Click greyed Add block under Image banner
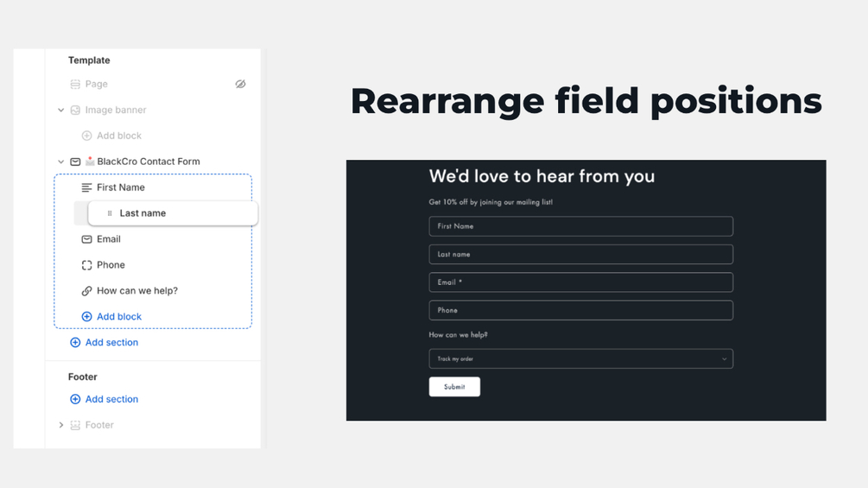Image resolution: width=868 pixels, height=488 pixels. (119, 136)
